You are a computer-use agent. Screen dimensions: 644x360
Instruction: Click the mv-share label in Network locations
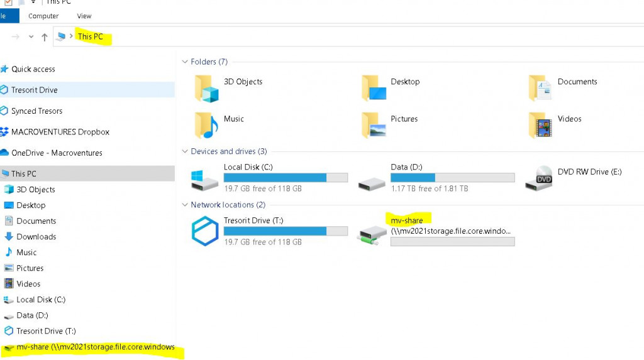[407, 221]
